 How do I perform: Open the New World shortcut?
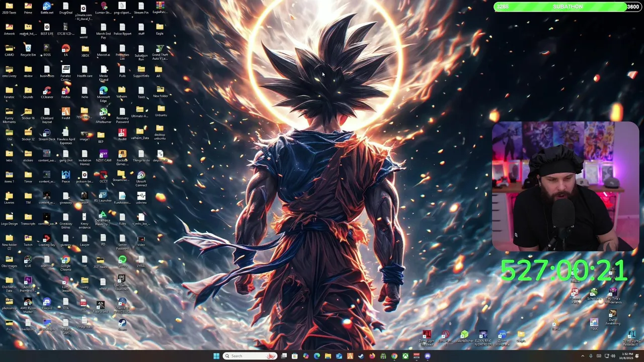click(101, 306)
